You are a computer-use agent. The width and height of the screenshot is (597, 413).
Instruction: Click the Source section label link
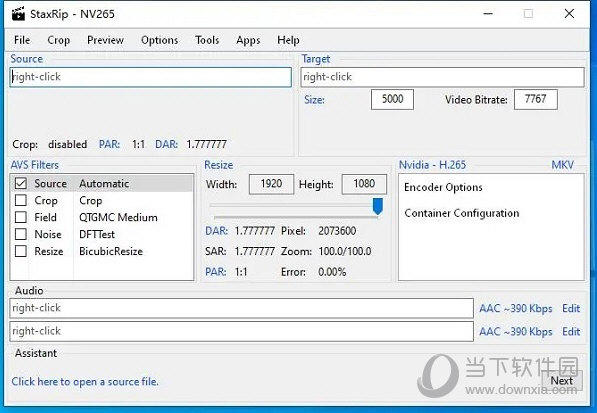tap(27, 59)
